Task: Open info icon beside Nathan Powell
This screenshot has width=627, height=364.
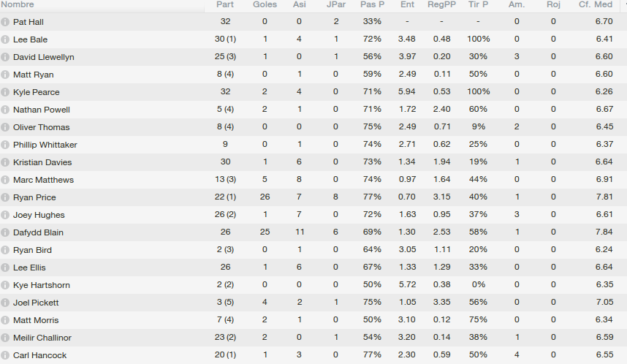Action: pos(5,110)
